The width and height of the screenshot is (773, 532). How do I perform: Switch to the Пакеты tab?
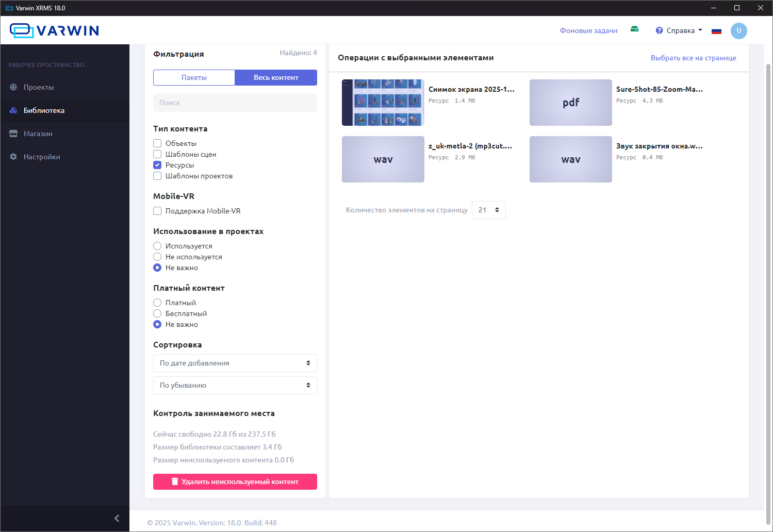(x=194, y=77)
